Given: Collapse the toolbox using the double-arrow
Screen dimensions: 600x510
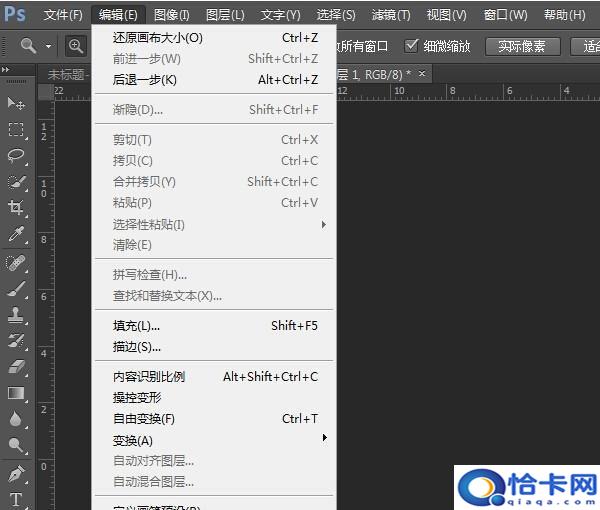Looking at the screenshot, I should click(x=8, y=69).
